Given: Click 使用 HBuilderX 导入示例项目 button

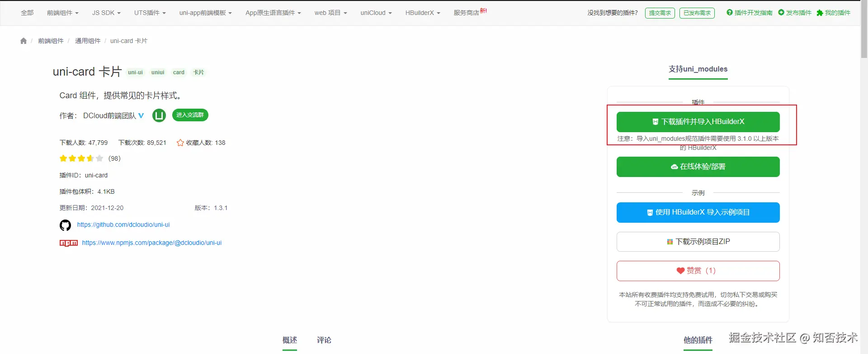Looking at the screenshot, I should coord(698,212).
